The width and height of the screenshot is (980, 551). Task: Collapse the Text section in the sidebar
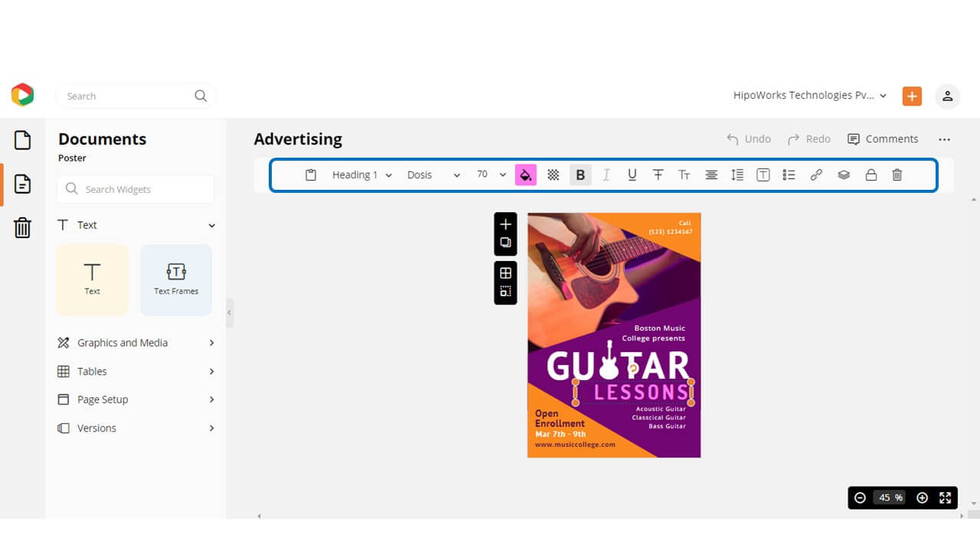211,225
